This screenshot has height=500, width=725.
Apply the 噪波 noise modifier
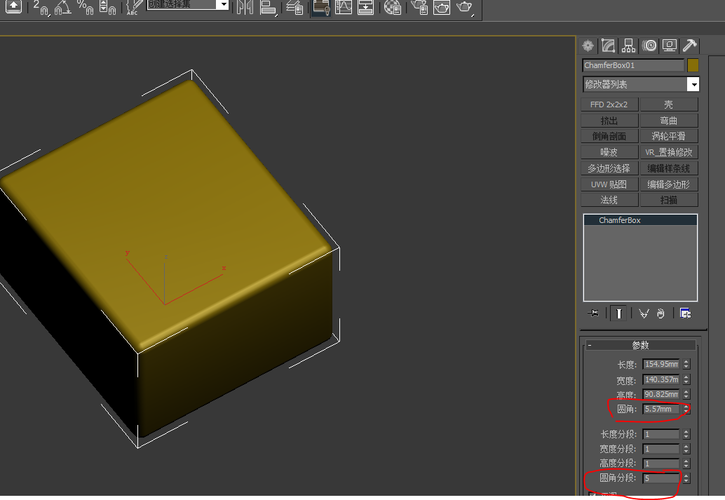pyautogui.click(x=609, y=153)
